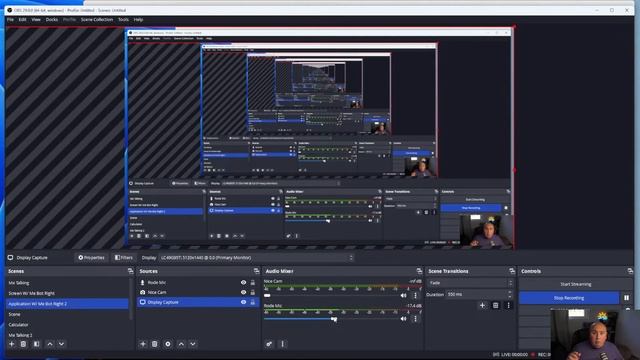Toggle visibility of Rode Mic source

pyautogui.click(x=244, y=282)
